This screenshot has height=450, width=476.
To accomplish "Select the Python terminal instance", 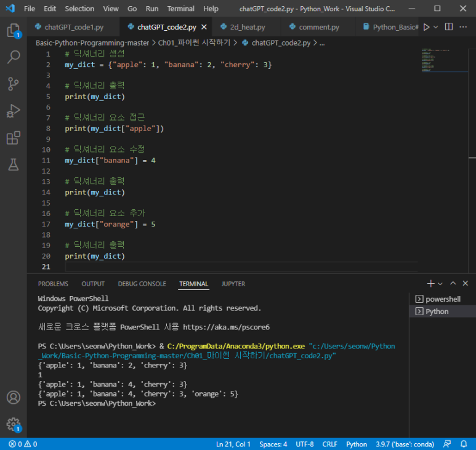I will point(442,311).
